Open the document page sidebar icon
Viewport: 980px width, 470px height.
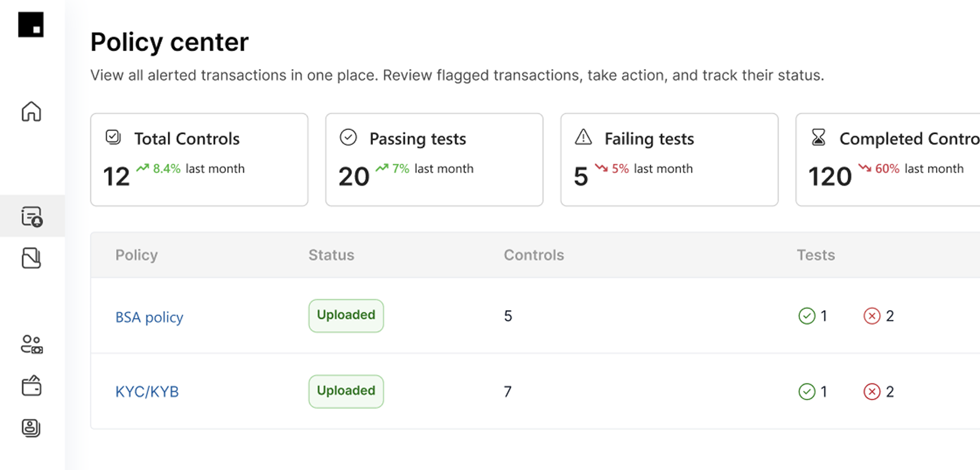coord(31,258)
